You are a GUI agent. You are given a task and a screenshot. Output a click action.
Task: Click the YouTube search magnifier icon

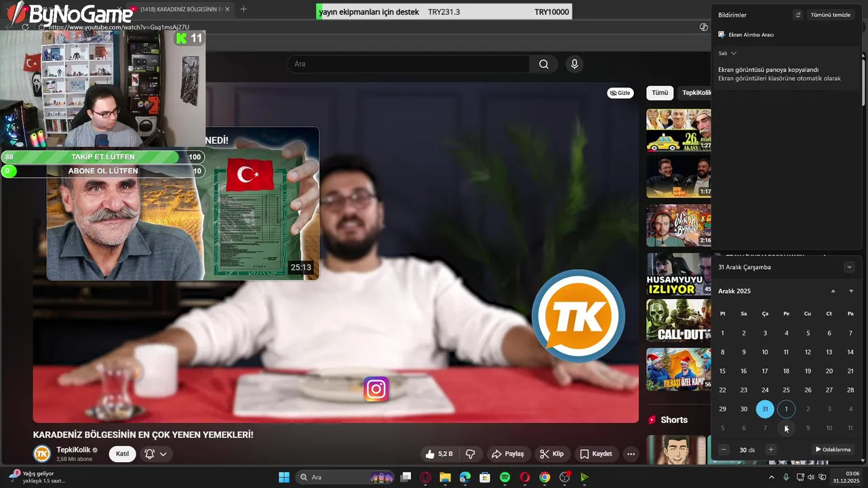pyautogui.click(x=544, y=64)
